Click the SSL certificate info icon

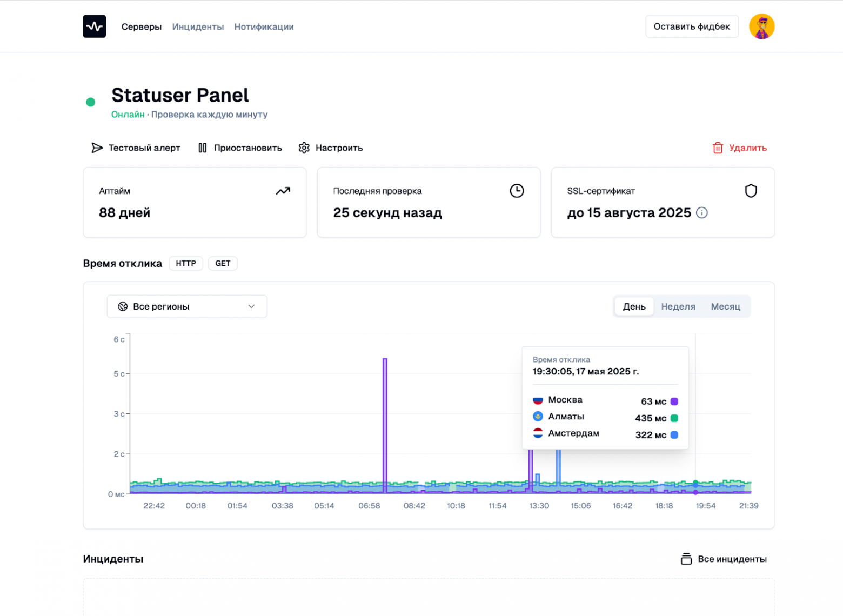click(x=701, y=213)
